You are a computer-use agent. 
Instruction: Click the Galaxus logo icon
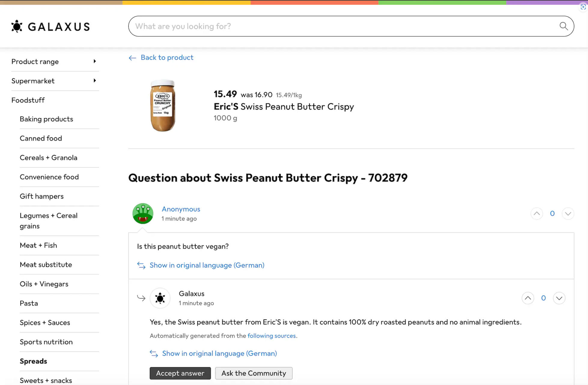pos(17,26)
